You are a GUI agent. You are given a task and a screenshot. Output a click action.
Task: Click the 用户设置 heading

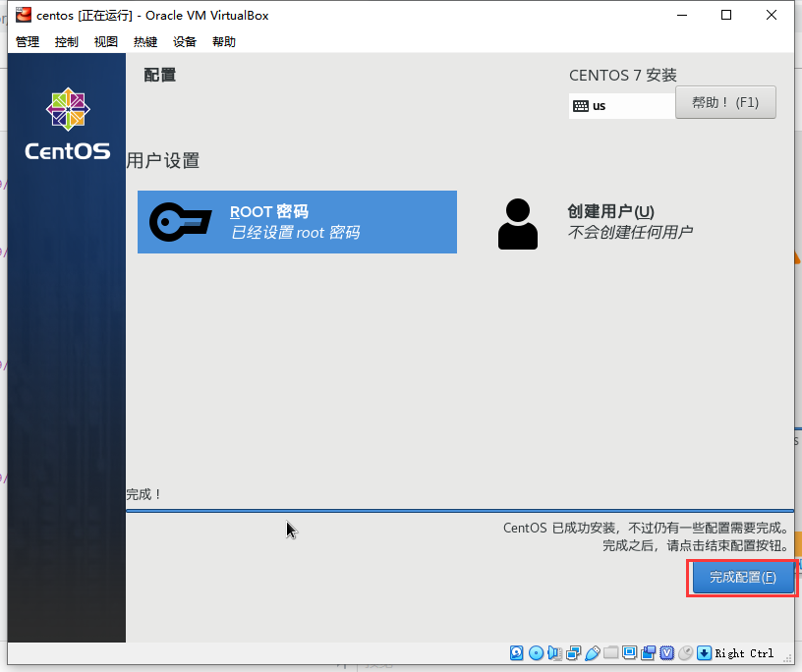[162, 160]
